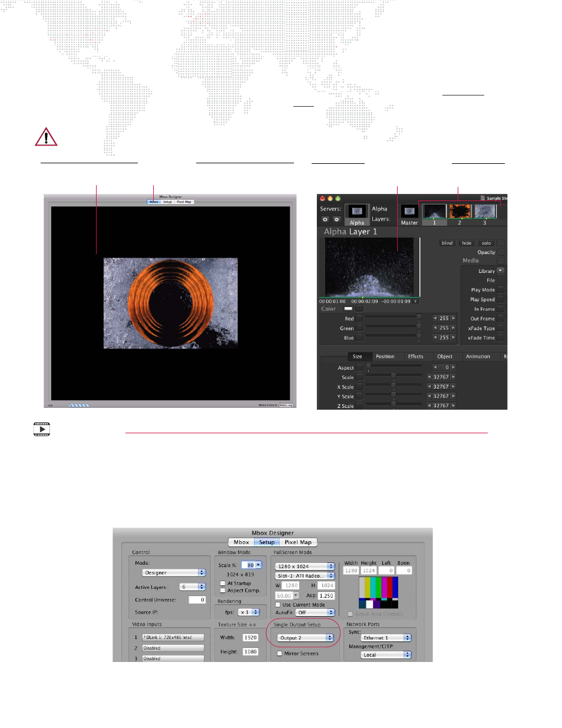Image resolution: width=562 pixels, height=728 pixels.
Task: Toggle the box beside Aspect label
Action: [x=360, y=368]
